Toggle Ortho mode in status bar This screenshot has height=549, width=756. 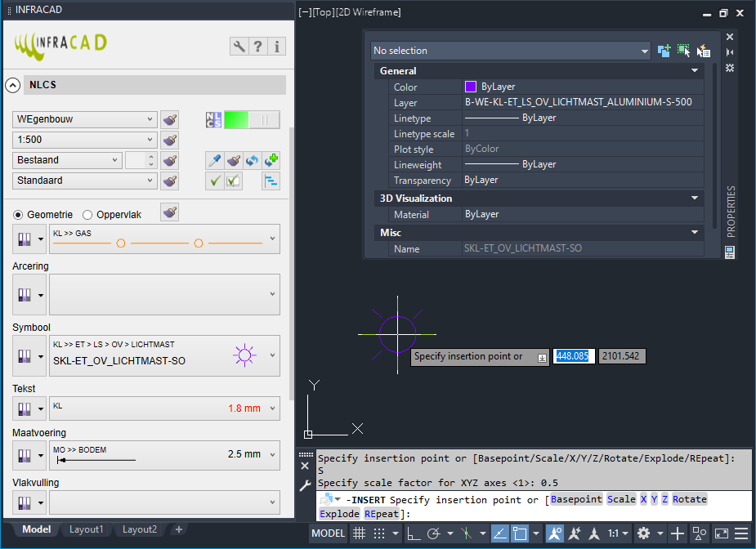[x=414, y=533]
